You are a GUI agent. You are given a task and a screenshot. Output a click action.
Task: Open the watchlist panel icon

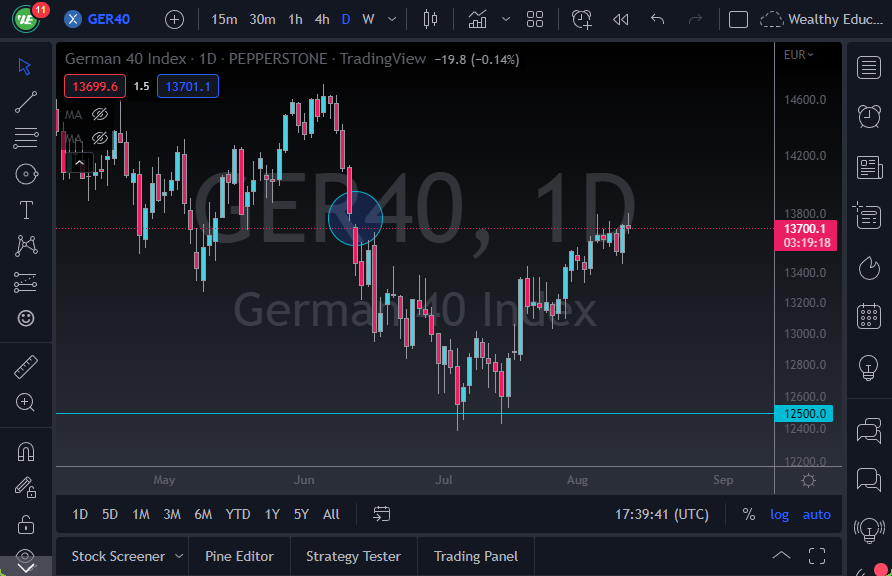(868, 68)
